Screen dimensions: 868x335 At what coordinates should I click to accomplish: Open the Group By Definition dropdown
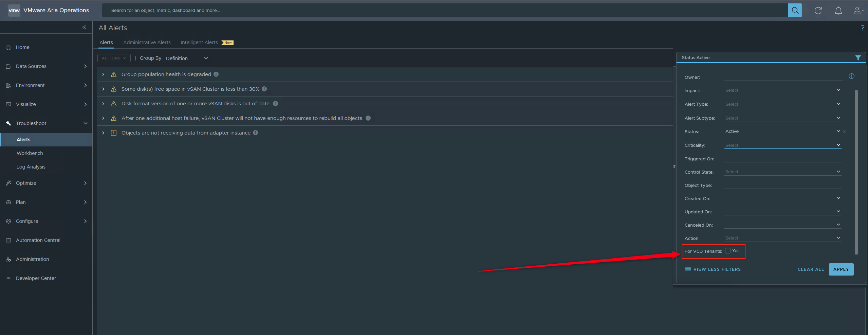pyautogui.click(x=187, y=58)
